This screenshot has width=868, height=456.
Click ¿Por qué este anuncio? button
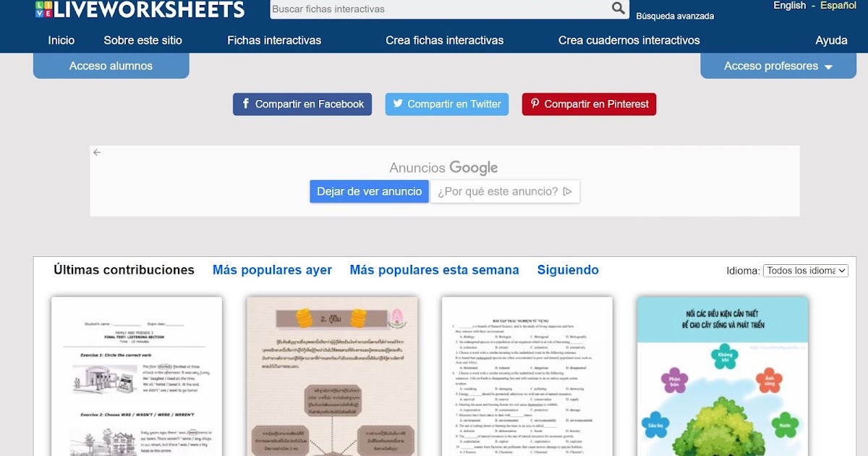pyautogui.click(x=505, y=192)
